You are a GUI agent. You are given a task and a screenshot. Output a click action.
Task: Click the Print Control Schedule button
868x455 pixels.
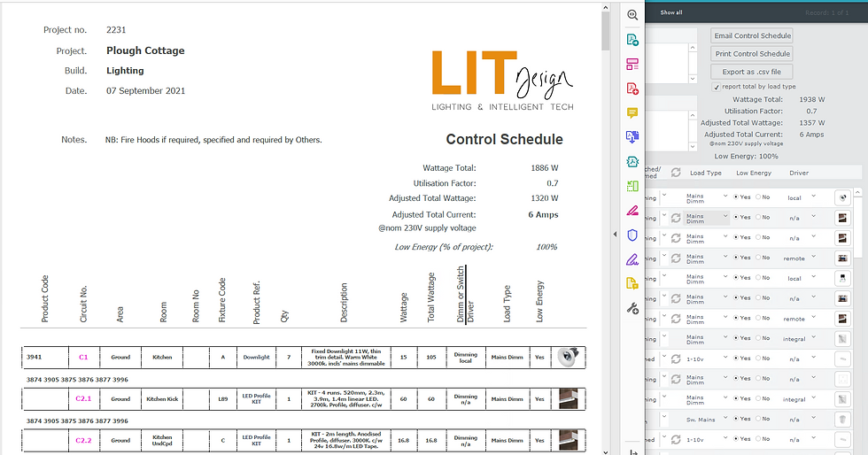coord(752,54)
